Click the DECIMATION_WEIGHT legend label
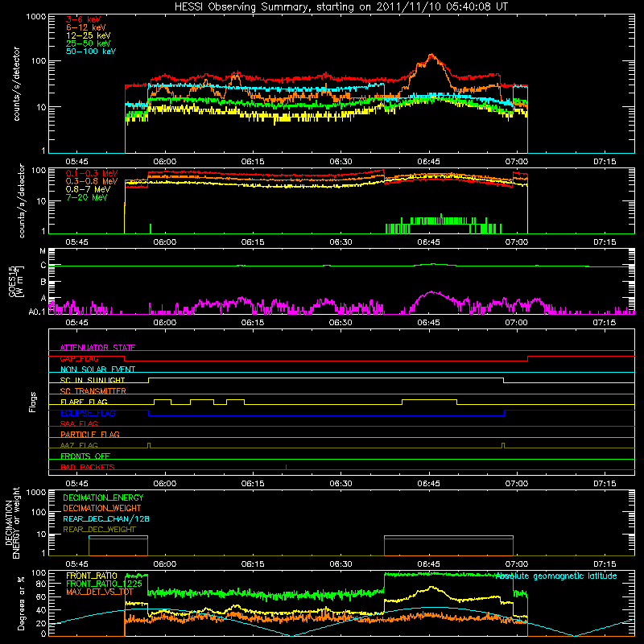The image size is (644, 644). tap(102, 508)
